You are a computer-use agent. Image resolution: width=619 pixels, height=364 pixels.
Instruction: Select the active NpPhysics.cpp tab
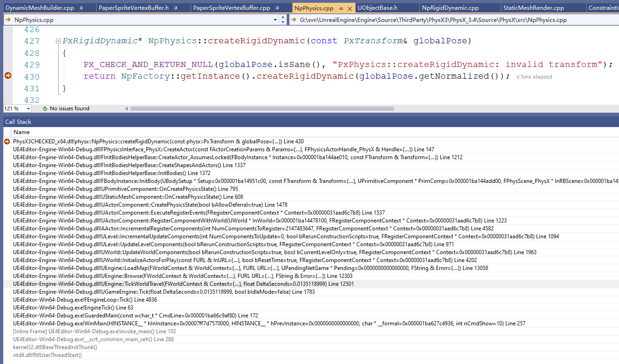(x=314, y=8)
